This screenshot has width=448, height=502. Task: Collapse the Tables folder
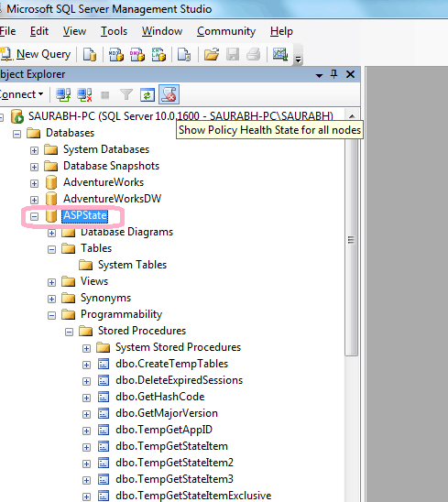click(51, 249)
